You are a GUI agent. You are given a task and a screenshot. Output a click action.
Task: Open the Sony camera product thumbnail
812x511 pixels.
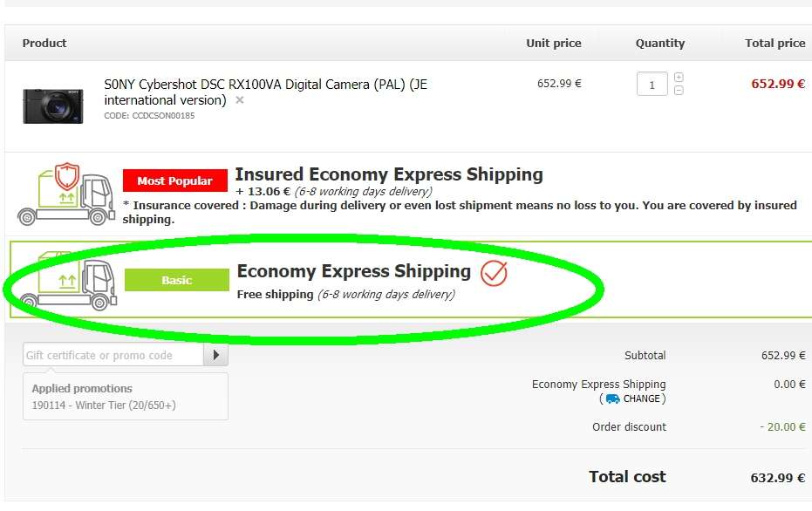coord(53,105)
